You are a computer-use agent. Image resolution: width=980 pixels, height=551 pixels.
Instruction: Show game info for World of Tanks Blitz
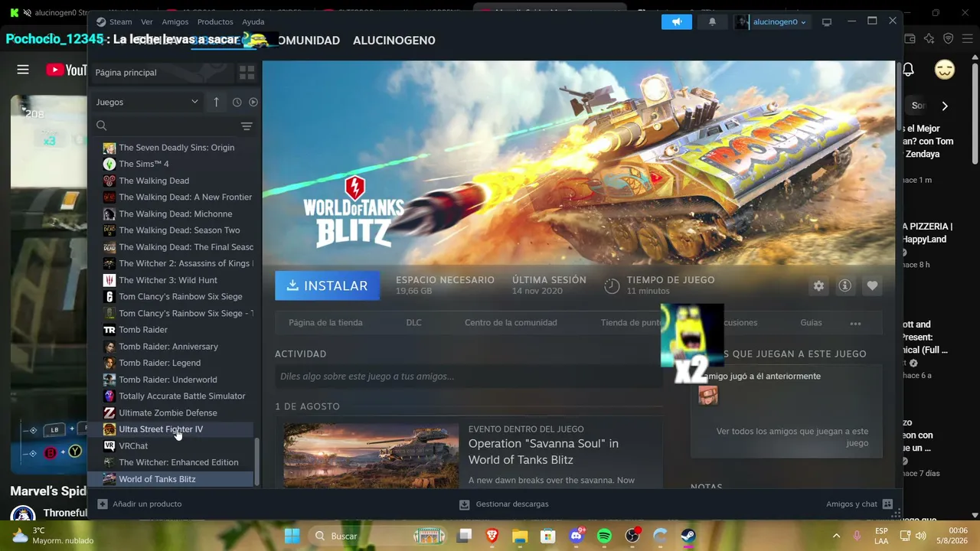tap(845, 285)
